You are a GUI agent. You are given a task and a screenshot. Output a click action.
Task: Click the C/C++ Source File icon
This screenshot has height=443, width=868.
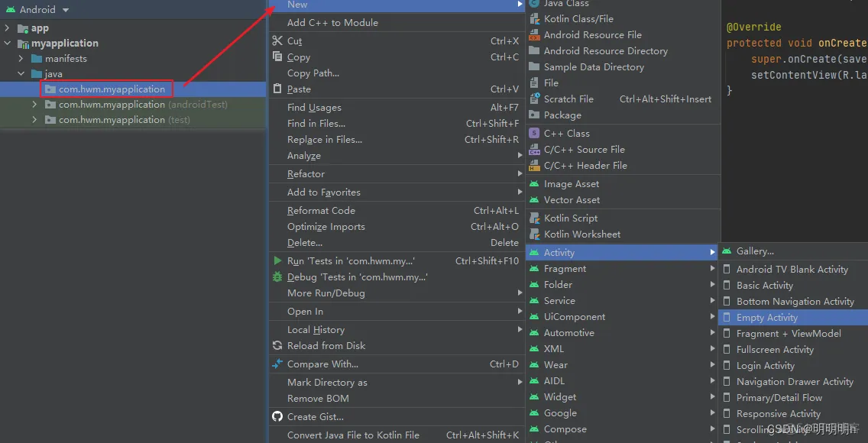[534, 150]
